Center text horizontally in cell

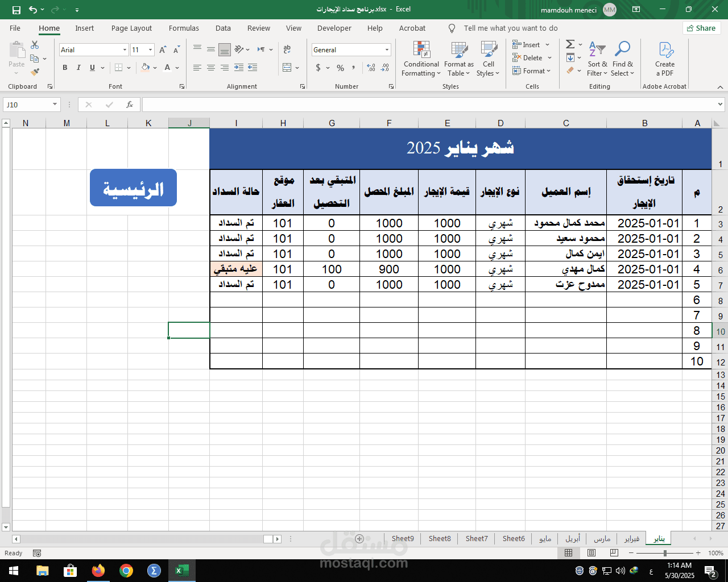pos(211,68)
